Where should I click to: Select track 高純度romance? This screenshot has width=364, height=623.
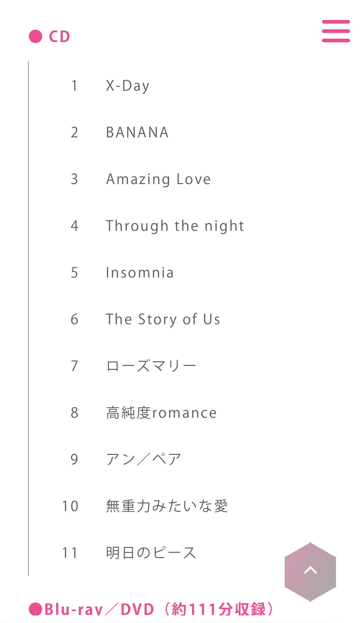[x=161, y=413]
